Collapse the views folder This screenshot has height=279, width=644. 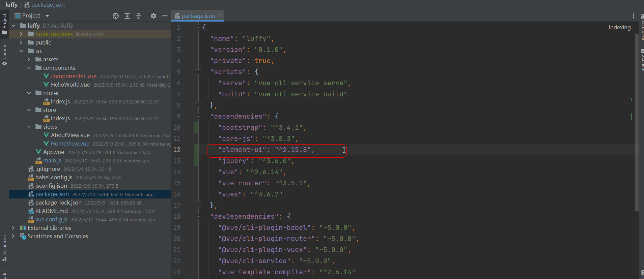tap(29, 127)
